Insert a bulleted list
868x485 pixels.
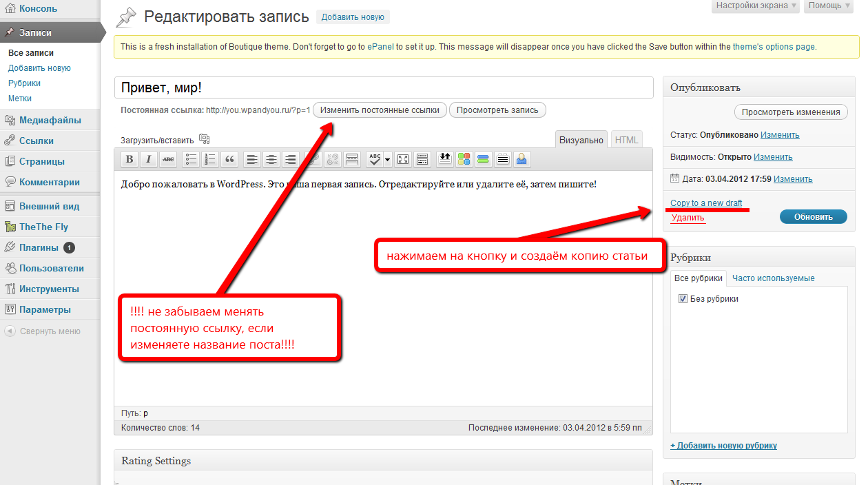[191, 159]
